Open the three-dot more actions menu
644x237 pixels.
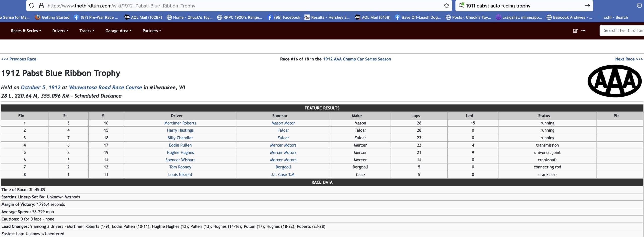[583, 31]
